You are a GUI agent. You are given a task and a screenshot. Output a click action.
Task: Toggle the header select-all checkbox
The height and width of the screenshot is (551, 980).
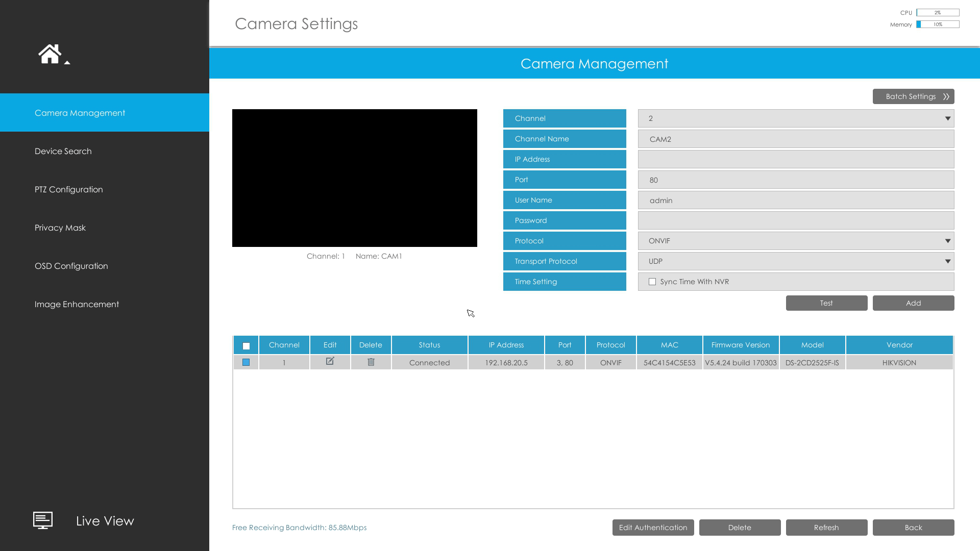246,346
